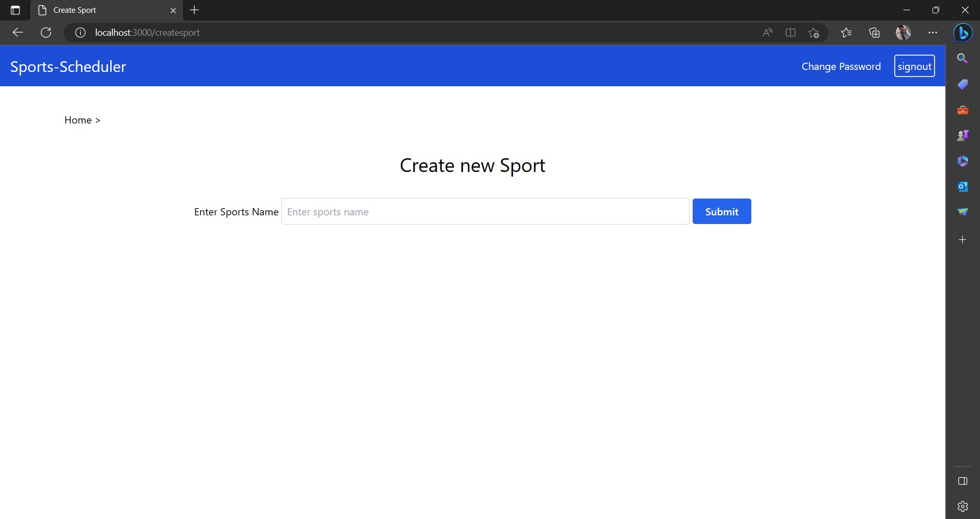Open the sidebar search tool
This screenshot has width=980, height=519.
[x=963, y=58]
